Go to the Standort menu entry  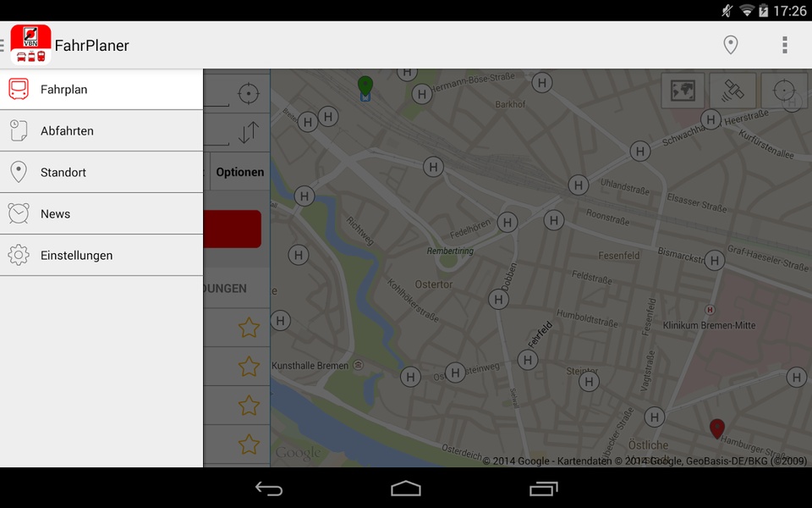click(101, 172)
